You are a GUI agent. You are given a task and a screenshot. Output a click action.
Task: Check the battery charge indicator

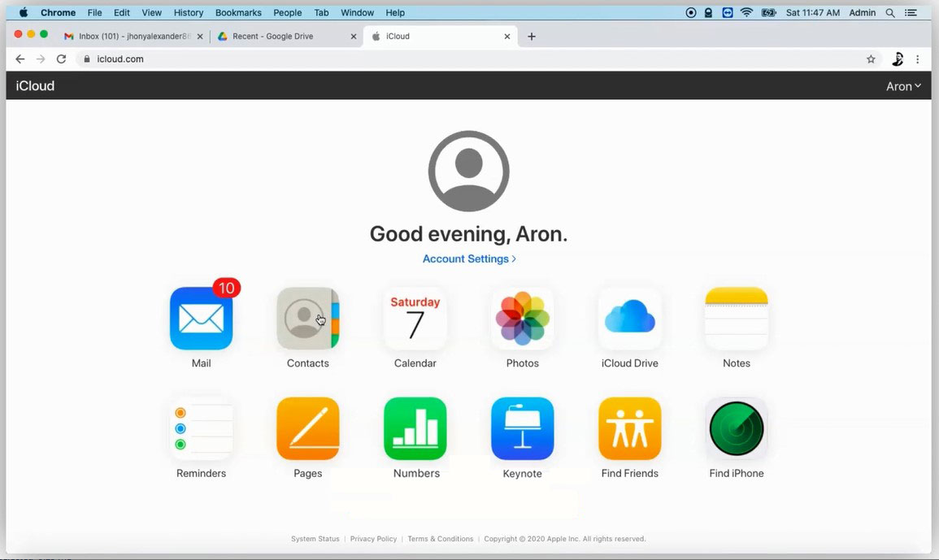[x=768, y=12]
